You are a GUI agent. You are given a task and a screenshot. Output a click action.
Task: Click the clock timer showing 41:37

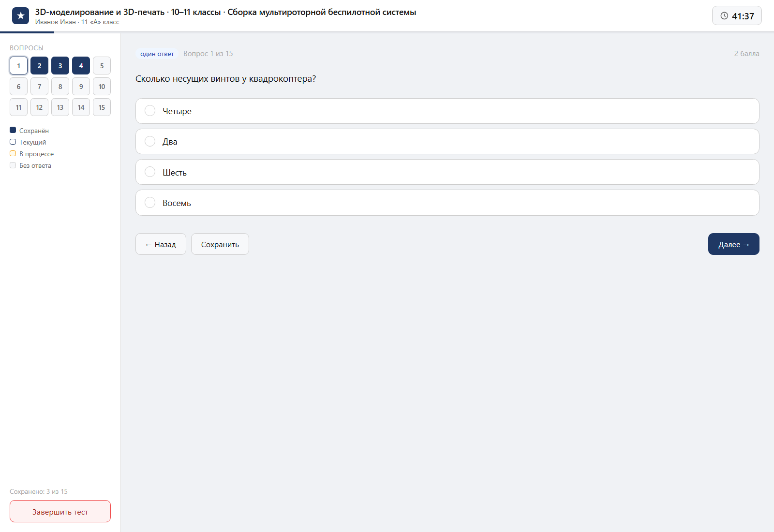(x=737, y=15)
